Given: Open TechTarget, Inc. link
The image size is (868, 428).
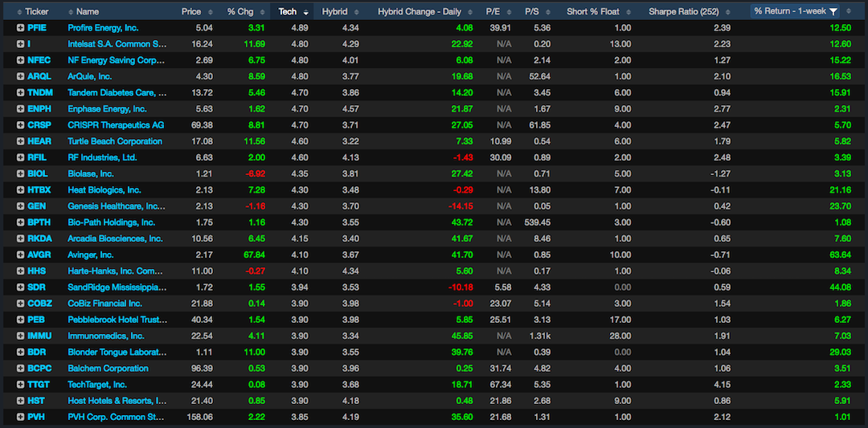Looking at the screenshot, I should (97, 385).
